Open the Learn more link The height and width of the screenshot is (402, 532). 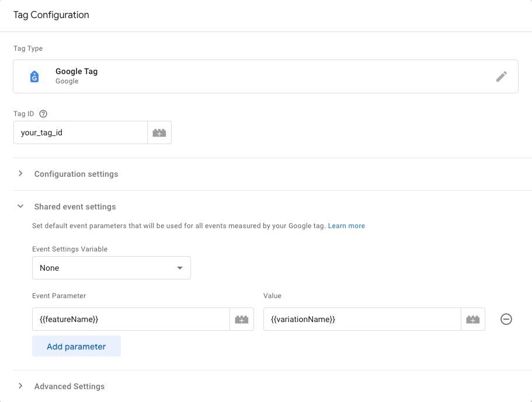point(346,225)
